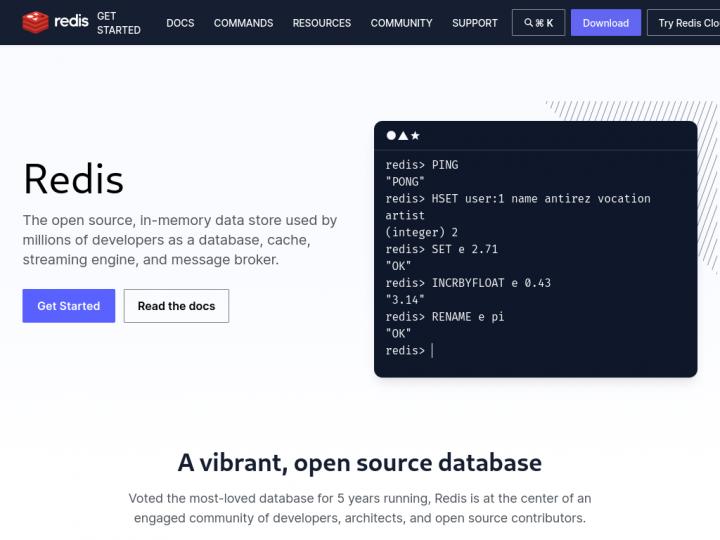Select COMMUNITY in the navigation bar
This screenshot has width=720, height=540.
(401, 23)
